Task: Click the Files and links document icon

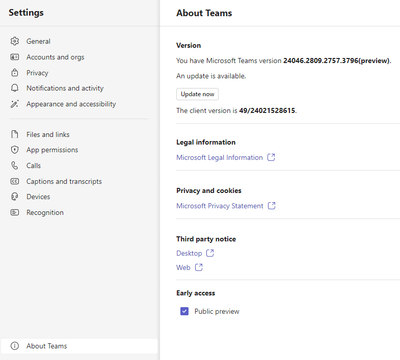Action: [x=14, y=134]
